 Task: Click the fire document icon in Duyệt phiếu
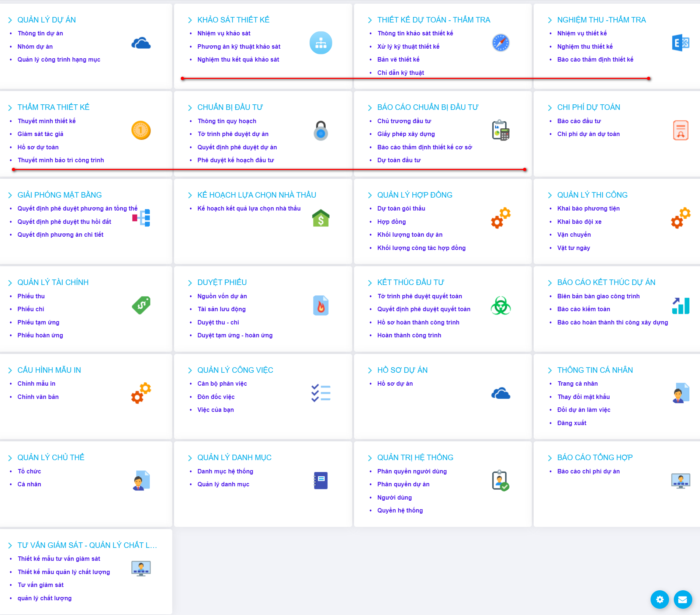click(320, 305)
